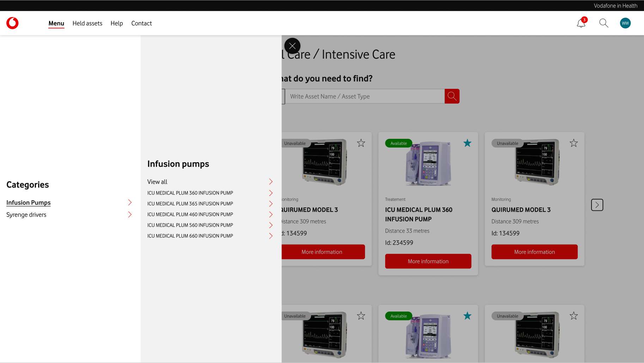Toggle favorite star on ICU Medical Plum 360 card
Image resolution: width=644 pixels, height=363 pixels.
click(467, 143)
